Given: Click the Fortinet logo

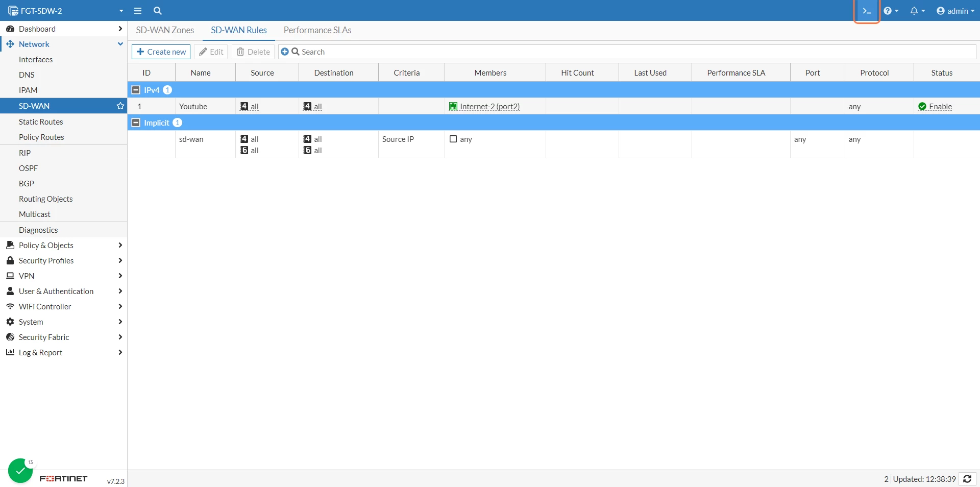Looking at the screenshot, I should click(x=64, y=479).
